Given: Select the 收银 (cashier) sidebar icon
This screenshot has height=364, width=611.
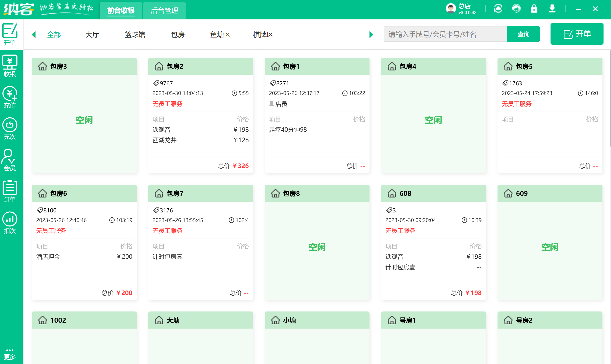Looking at the screenshot, I should [x=10, y=66].
